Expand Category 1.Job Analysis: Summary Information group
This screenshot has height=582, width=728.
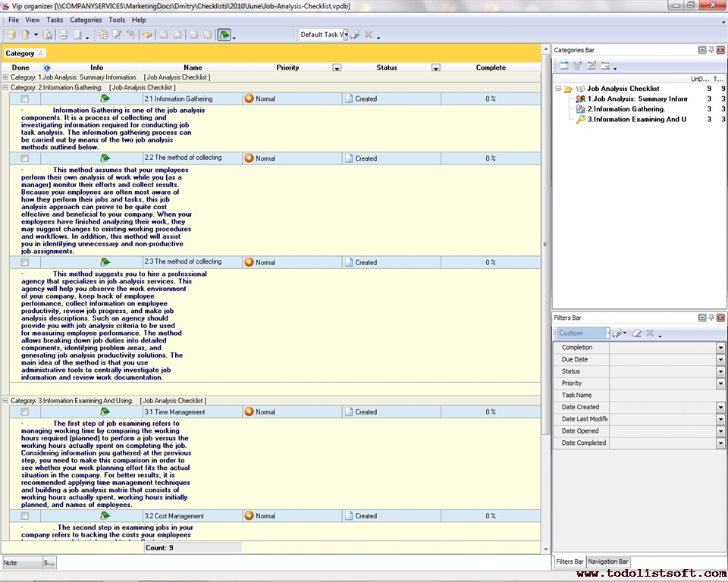[x=5, y=77]
